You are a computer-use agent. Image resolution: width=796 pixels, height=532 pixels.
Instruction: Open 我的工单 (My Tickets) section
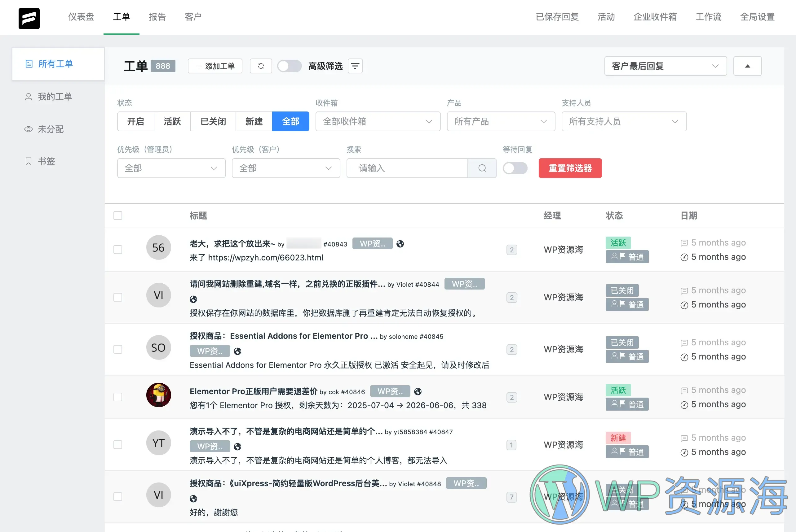click(55, 96)
